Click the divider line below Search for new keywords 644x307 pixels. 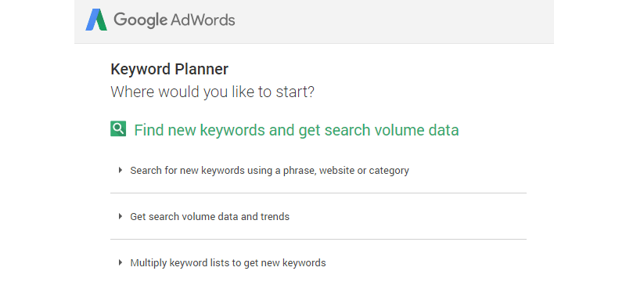tap(318, 193)
